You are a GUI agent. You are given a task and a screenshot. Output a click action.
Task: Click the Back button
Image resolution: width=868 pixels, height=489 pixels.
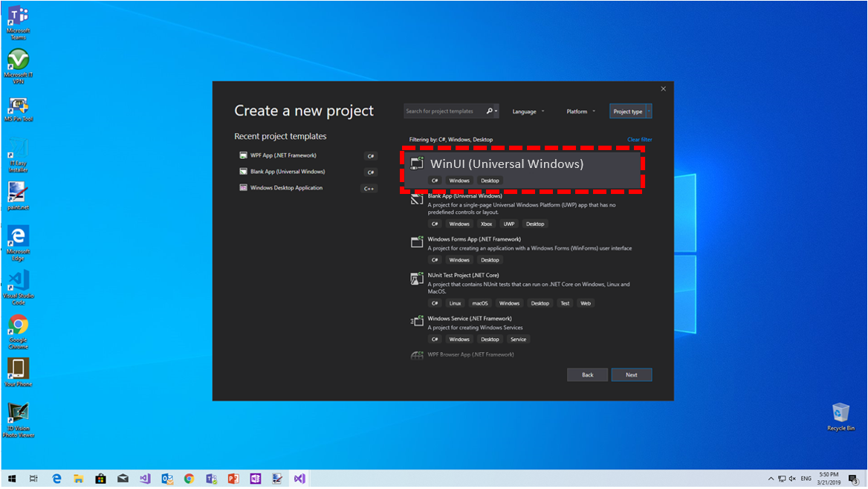click(x=587, y=375)
